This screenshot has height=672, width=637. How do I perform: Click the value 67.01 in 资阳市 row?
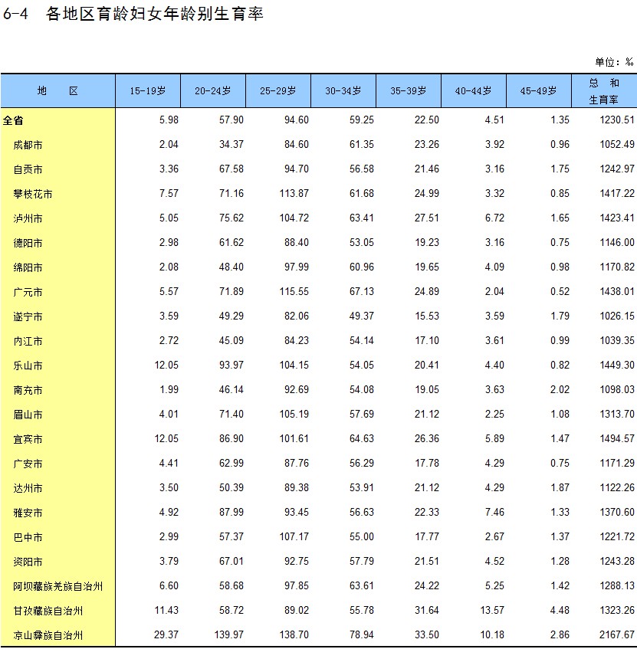[231, 561]
